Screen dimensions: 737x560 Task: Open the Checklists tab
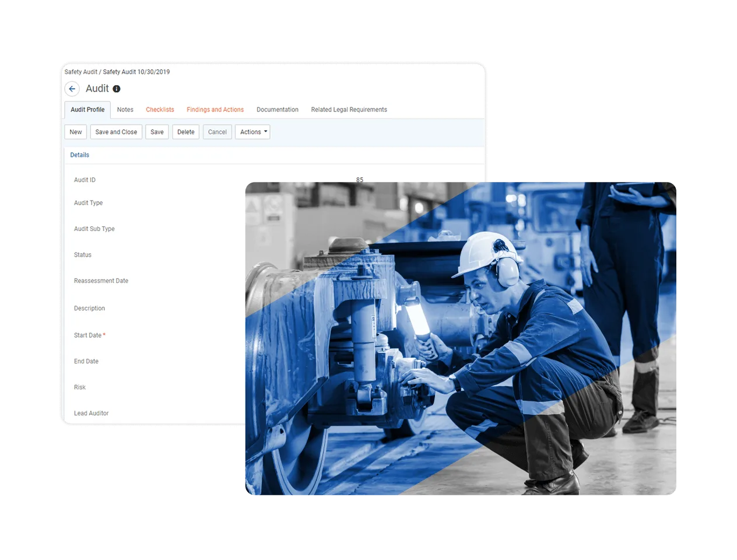coord(160,110)
